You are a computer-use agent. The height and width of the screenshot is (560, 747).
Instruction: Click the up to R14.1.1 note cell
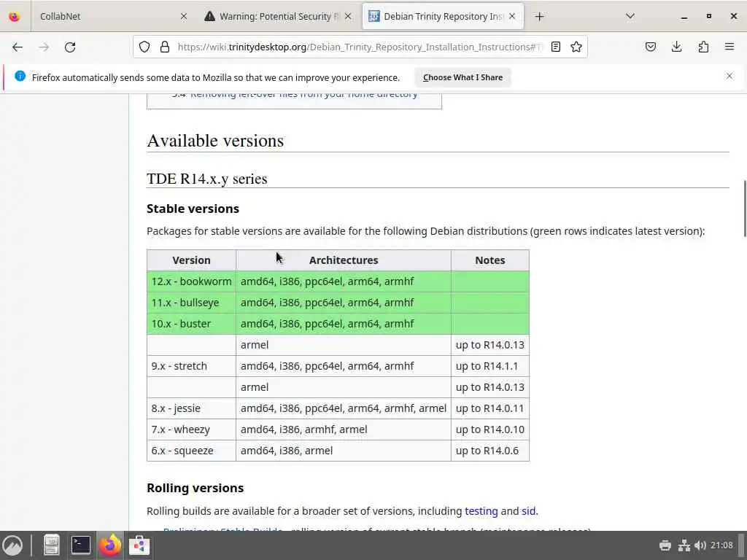490,366
